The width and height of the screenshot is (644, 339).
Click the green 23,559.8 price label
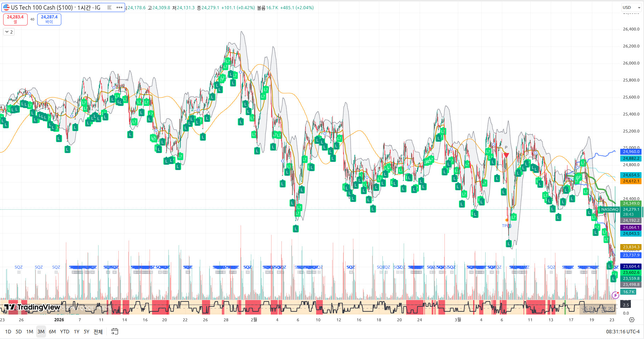pyautogui.click(x=631, y=278)
